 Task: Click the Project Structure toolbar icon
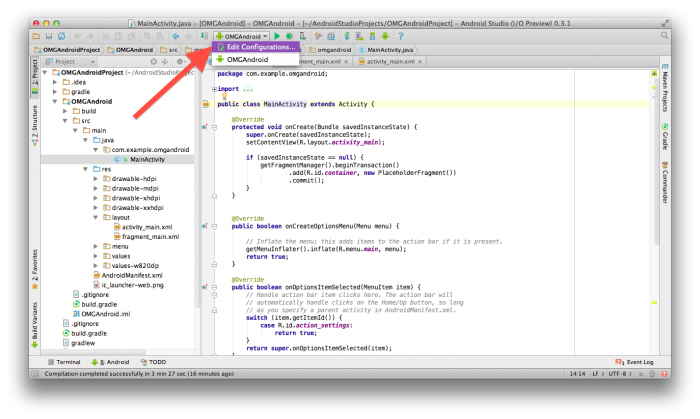pos(331,36)
